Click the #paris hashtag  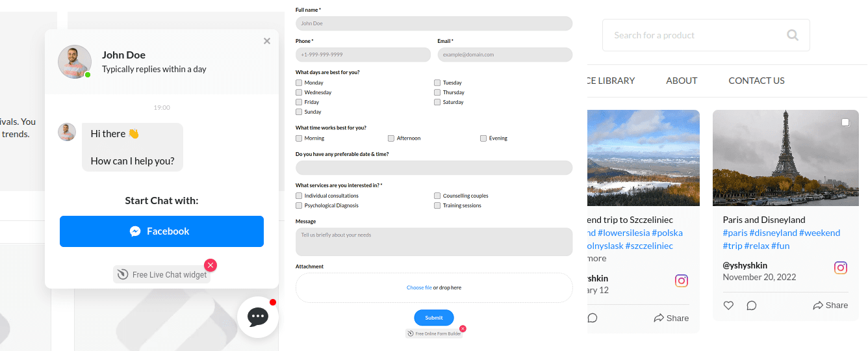point(735,233)
